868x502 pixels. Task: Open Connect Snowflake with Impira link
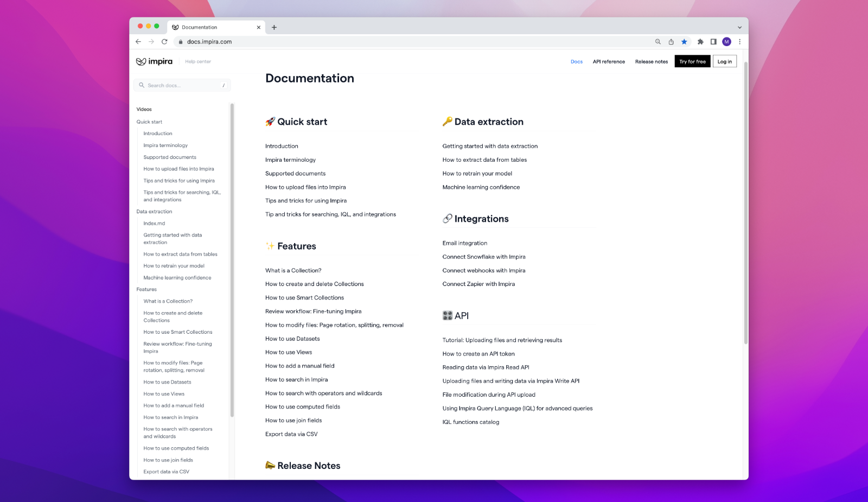pyautogui.click(x=484, y=257)
